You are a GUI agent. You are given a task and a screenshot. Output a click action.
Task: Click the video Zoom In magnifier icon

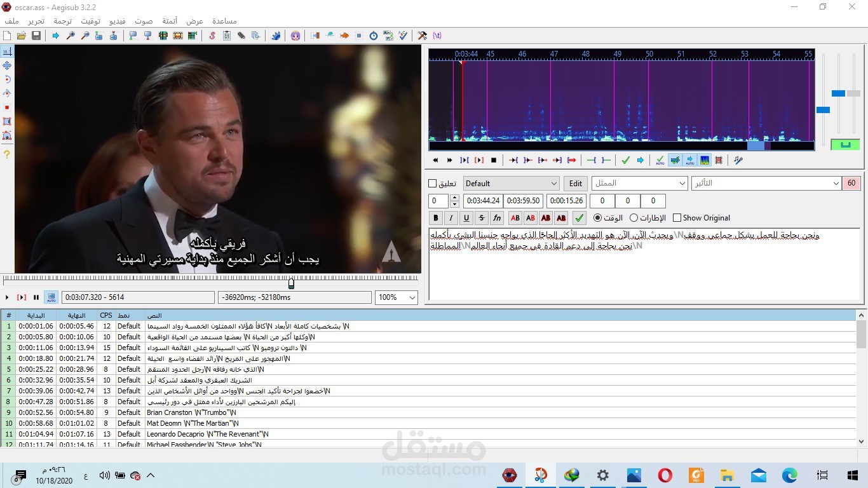(71, 36)
